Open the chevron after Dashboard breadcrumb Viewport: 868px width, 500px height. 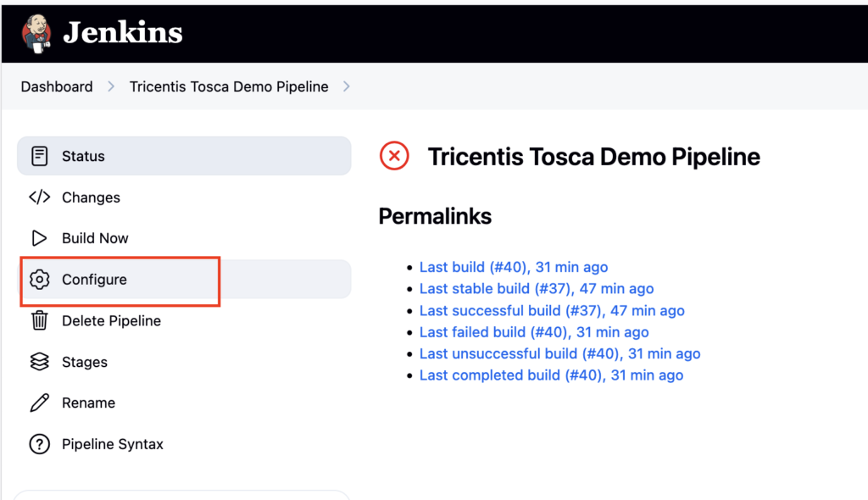(111, 87)
